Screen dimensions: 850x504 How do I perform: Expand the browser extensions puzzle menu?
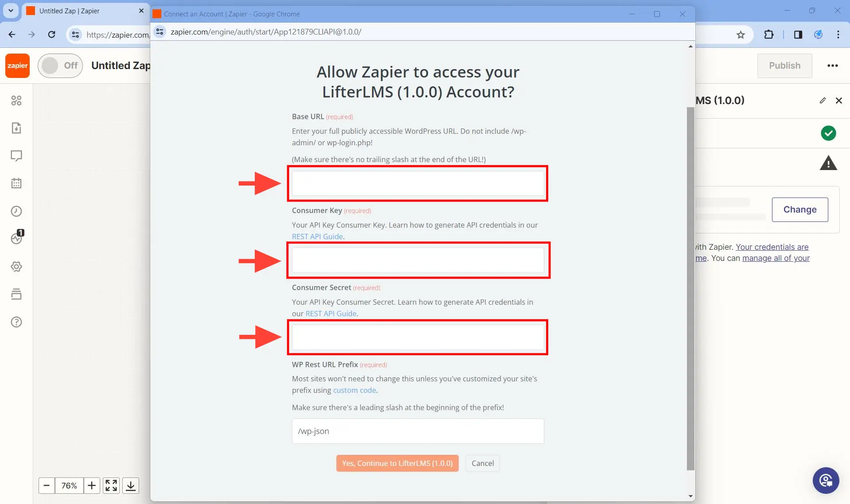(x=769, y=34)
